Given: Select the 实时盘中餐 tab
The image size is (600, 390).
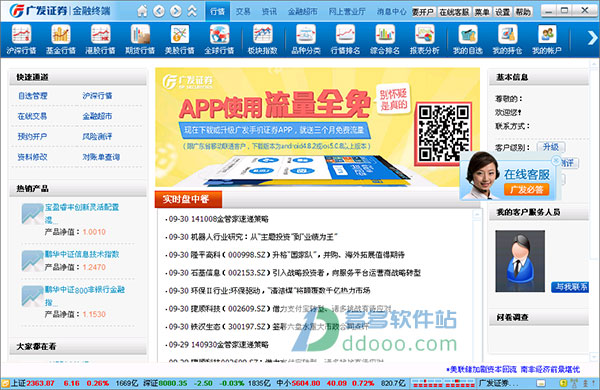Looking at the screenshot, I should 188,199.
